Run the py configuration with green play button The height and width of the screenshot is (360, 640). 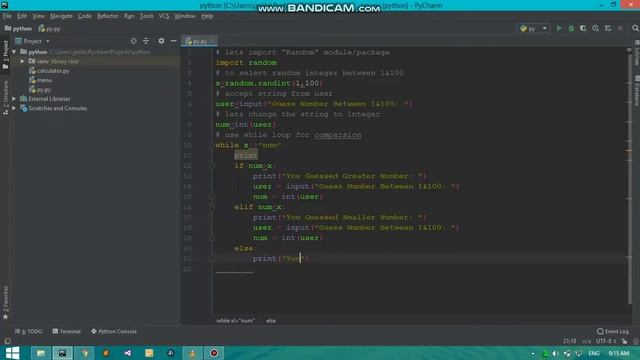(x=559, y=28)
